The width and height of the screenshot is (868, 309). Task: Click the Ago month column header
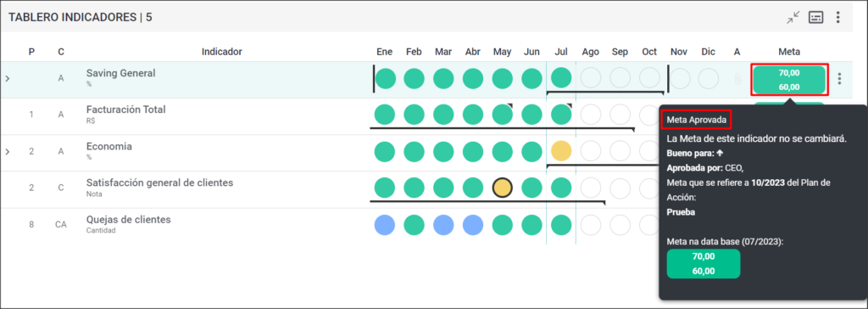[591, 52]
